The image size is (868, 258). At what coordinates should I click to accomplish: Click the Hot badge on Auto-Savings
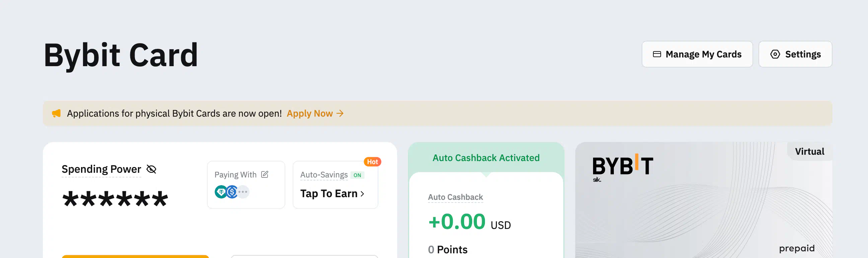(x=372, y=162)
